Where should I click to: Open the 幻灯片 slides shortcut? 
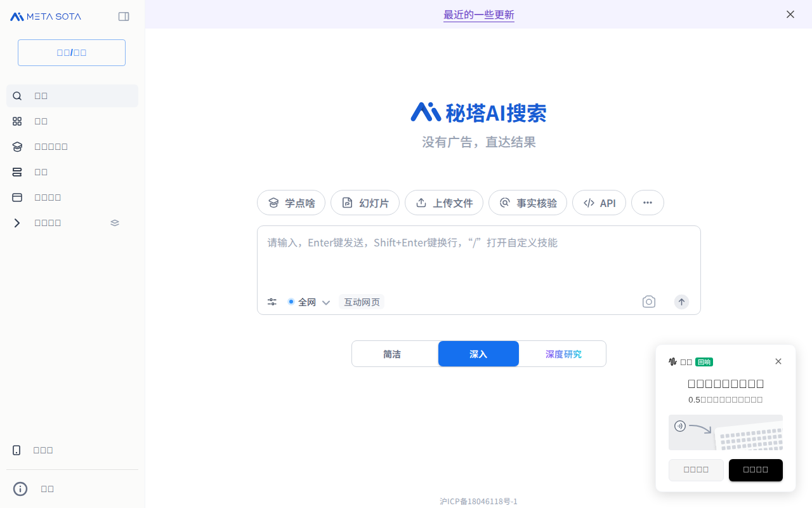[x=365, y=203]
